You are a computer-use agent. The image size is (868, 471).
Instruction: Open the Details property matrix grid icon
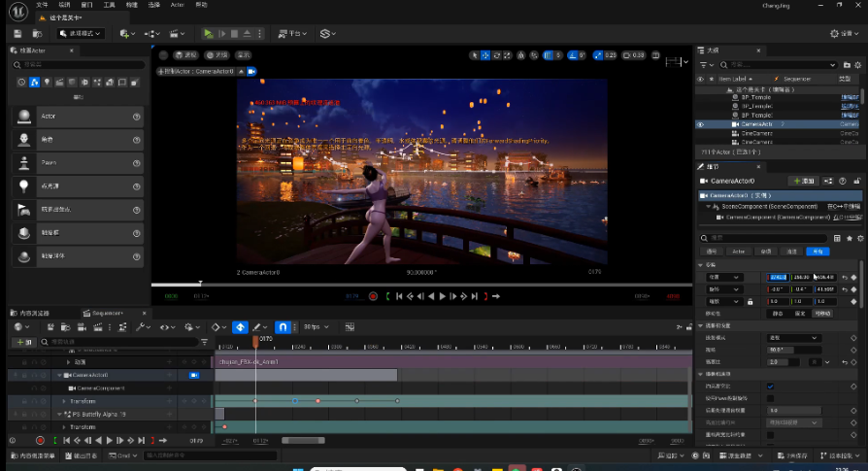(x=837, y=238)
